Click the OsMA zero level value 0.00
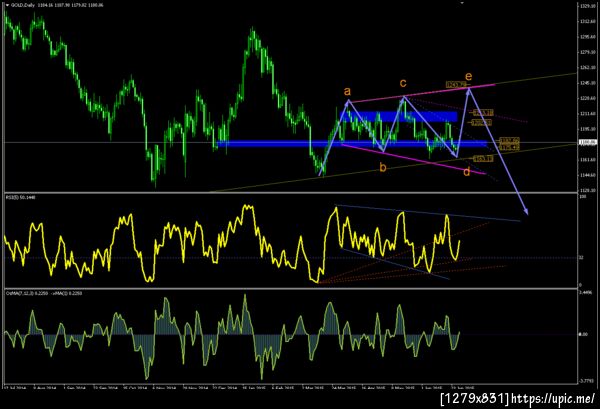 [x=583, y=334]
